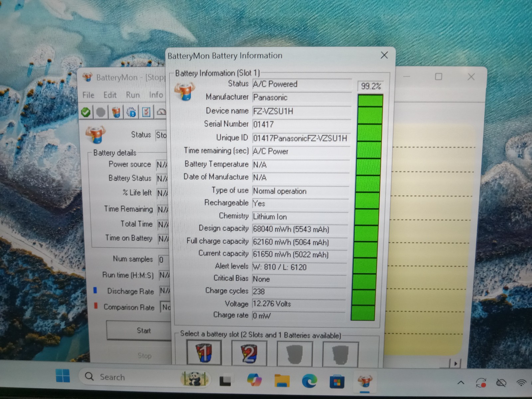Launch Copilot from the taskbar

(x=254, y=380)
